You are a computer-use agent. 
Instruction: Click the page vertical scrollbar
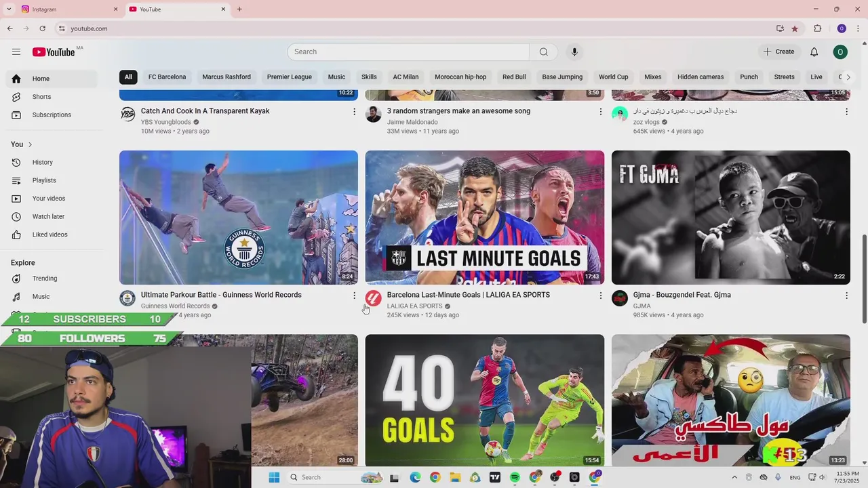(864, 278)
